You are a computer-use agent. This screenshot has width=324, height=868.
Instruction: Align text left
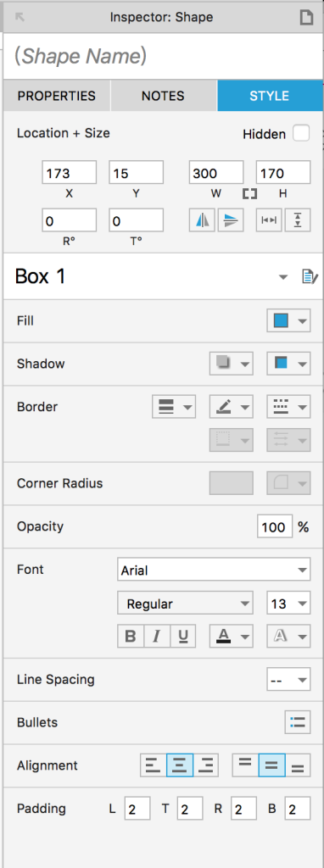click(x=154, y=765)
